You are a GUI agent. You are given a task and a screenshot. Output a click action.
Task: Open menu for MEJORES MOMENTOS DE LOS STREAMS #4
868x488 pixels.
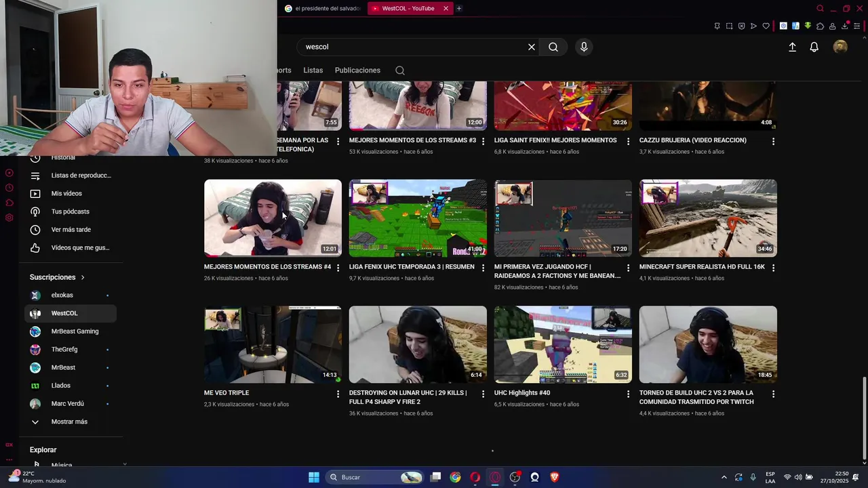(338, 268)
